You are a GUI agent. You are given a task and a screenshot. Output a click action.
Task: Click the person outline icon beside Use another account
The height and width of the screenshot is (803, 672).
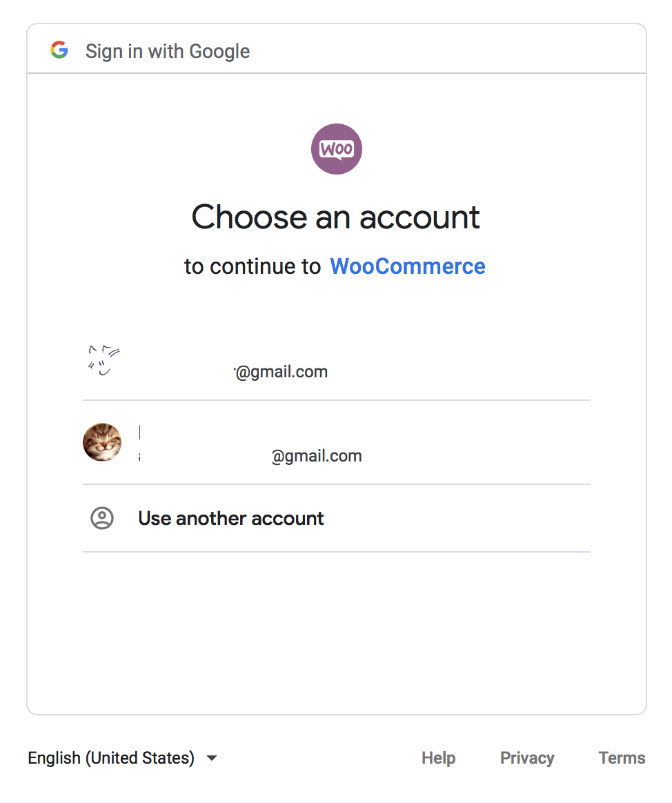click(102, 518)
